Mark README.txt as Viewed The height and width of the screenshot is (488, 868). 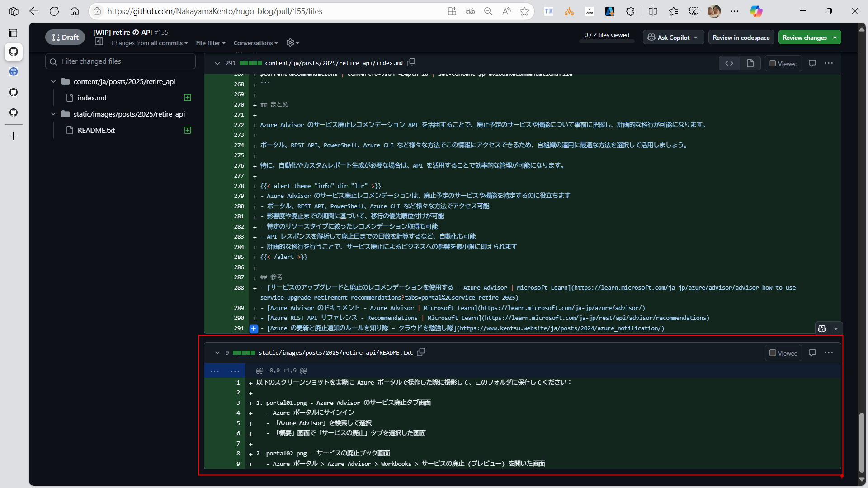click(784, 353)
